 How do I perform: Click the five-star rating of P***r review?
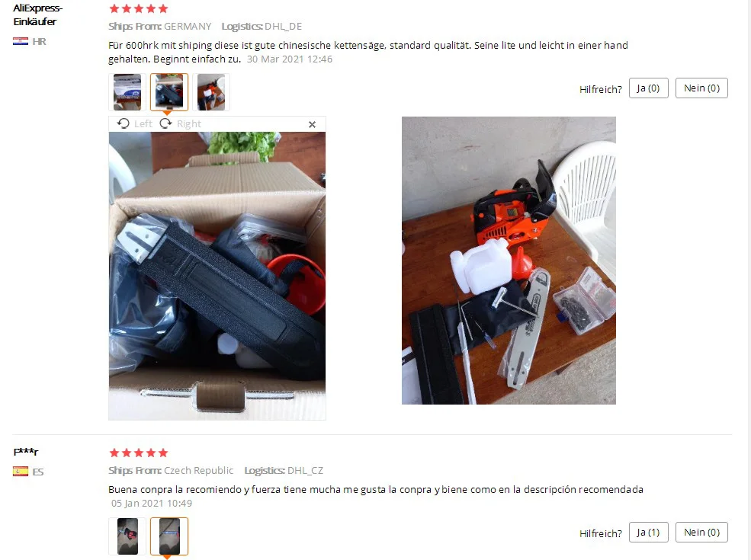tap(139, 453)
